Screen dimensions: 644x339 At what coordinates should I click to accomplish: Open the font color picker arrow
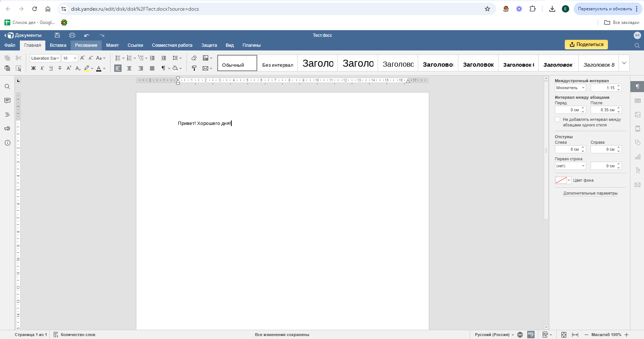[104, 68]
